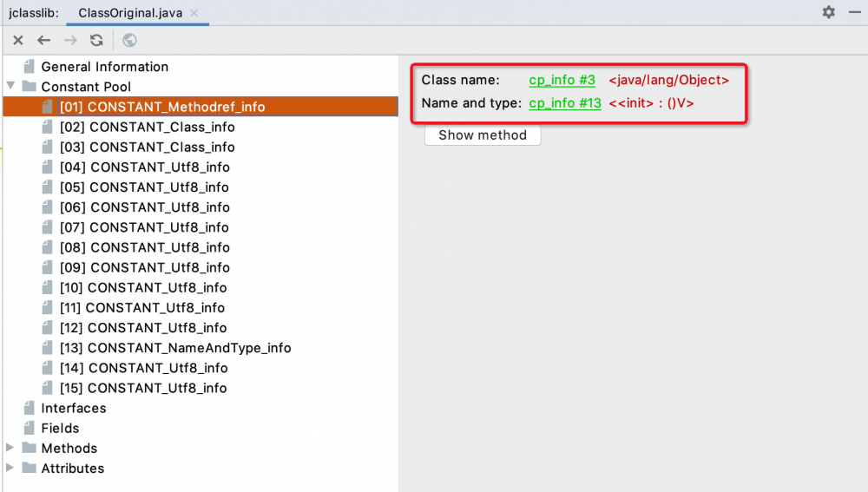Select [02] CONSTANT_Class_info entry
The width and height of the screenshot is (868, 492).
(147, 127)
